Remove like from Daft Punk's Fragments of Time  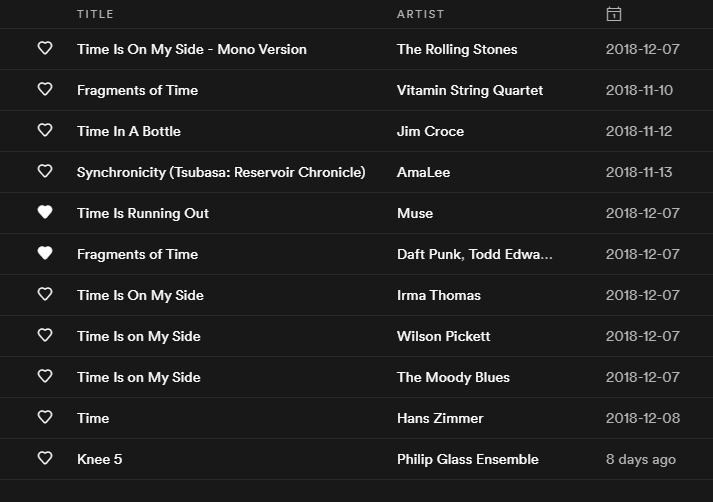(x=45, y=254)
